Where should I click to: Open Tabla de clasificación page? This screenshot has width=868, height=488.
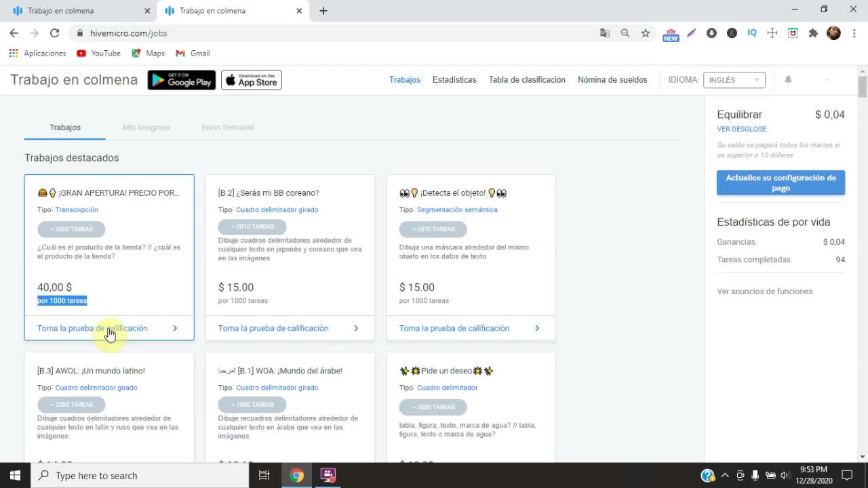click(527, 79)
